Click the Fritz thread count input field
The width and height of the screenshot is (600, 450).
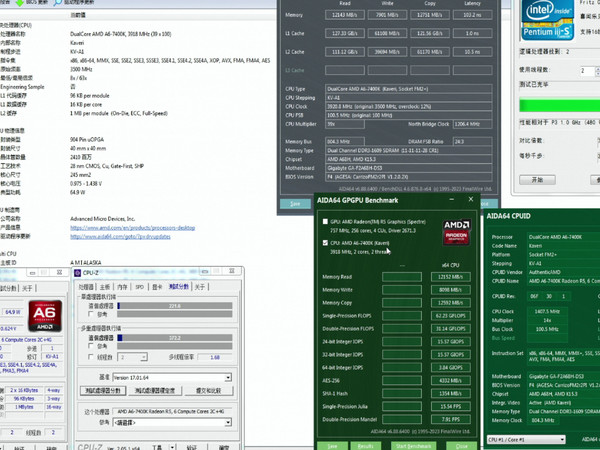[x=587, y=71]
